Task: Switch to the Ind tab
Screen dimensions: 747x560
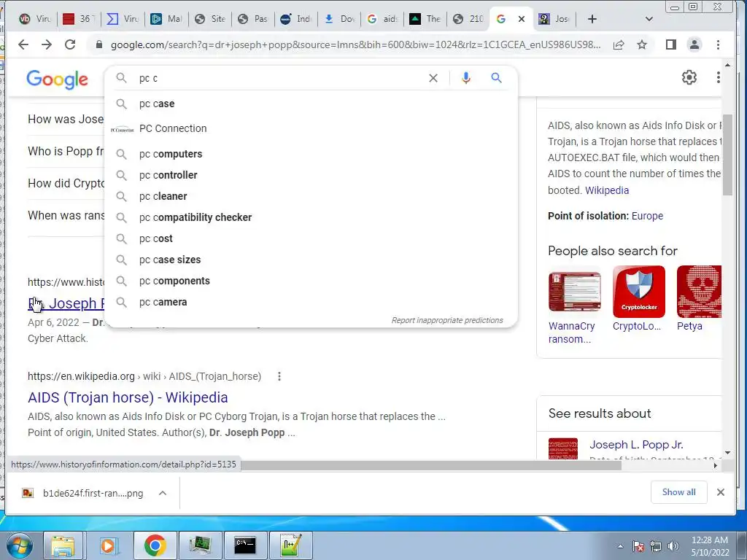Action: coord(296,19)
